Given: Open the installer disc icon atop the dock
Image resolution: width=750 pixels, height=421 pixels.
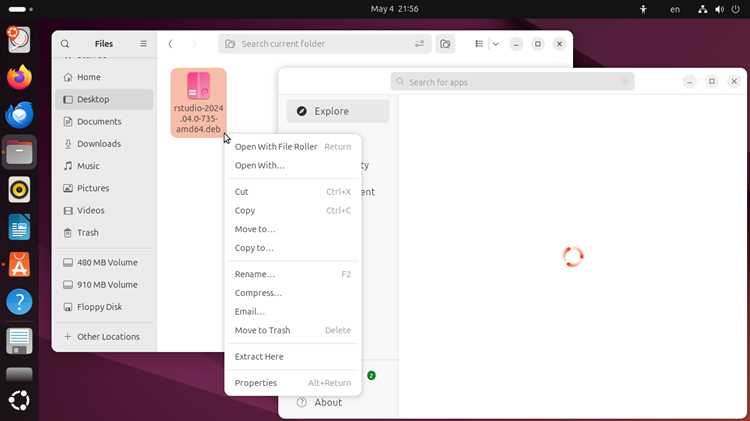Looking at the screenshot, I should pos(19,40).
